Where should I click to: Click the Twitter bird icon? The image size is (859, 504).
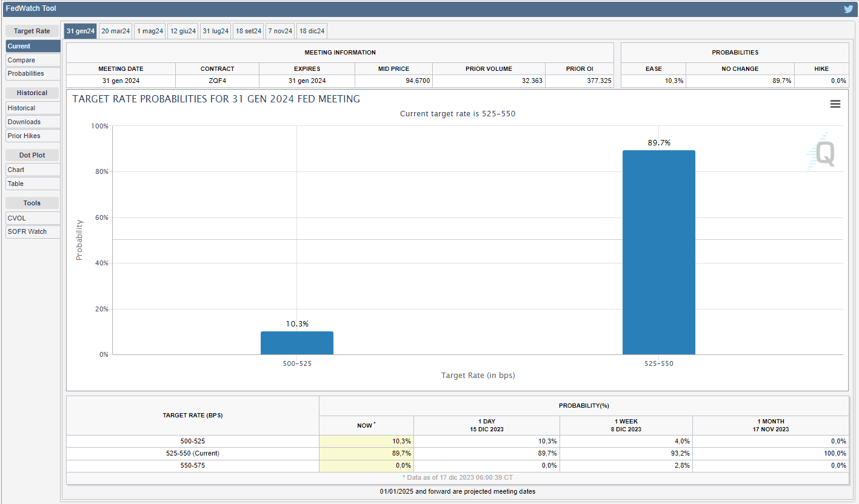(848, 9)
